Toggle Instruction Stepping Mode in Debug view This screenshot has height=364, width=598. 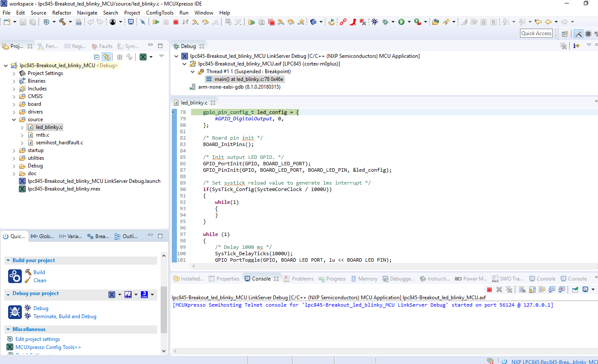pyautogui.click(x=576, y=46)
